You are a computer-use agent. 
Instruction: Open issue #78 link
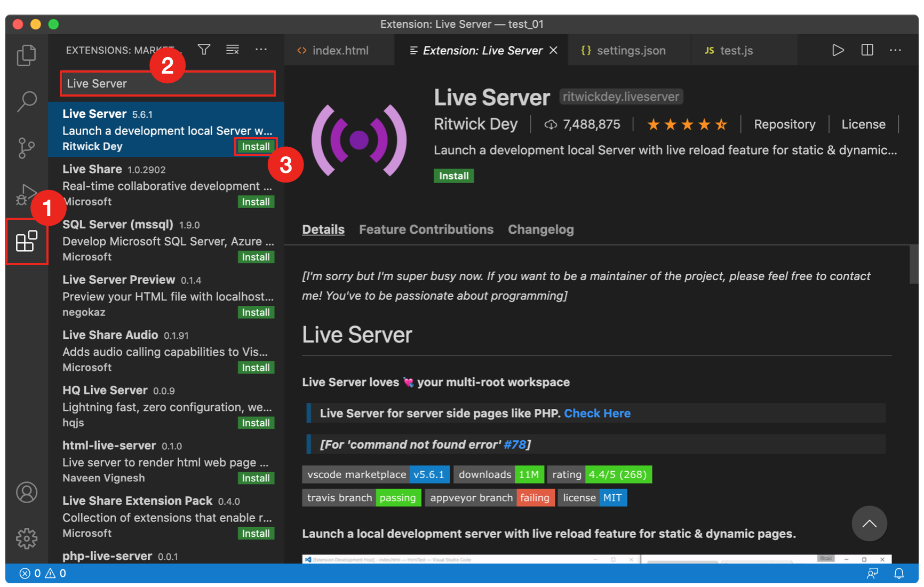[515, 445]
